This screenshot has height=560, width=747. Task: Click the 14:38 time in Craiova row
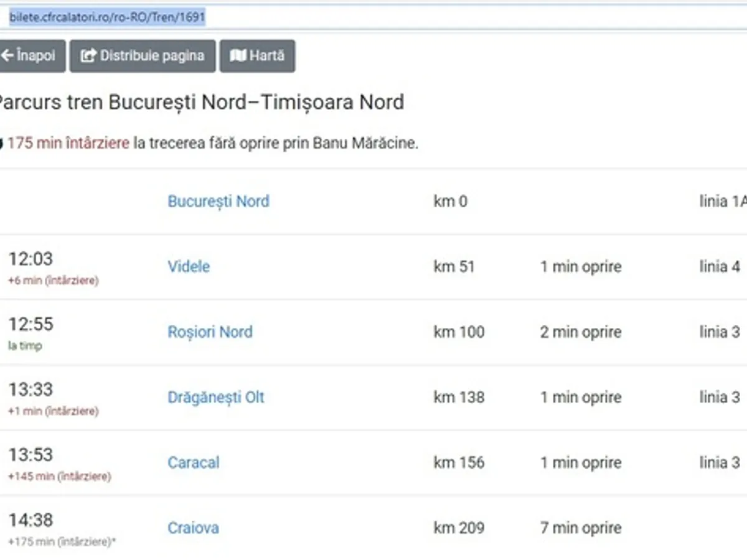[x=31, y=520]
